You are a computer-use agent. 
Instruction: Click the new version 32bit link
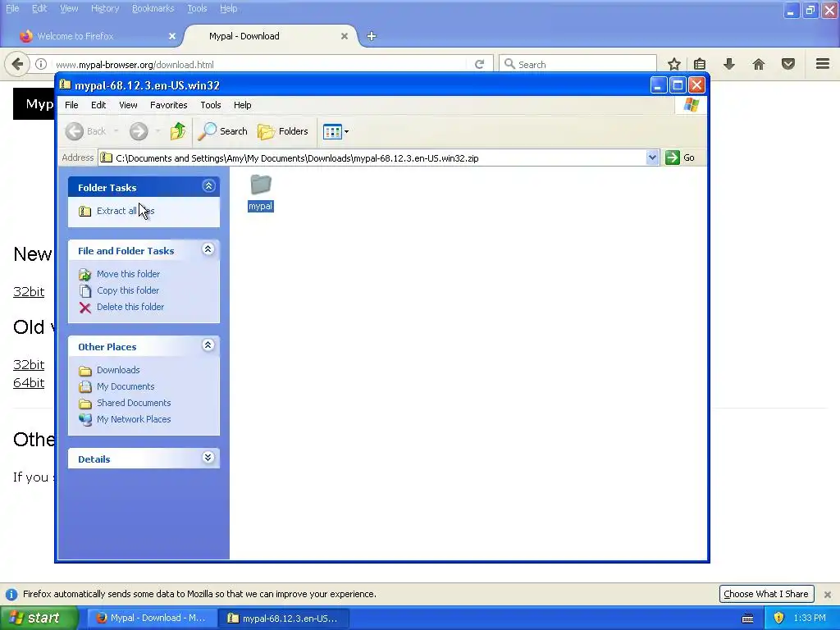(x=29, y=292)
